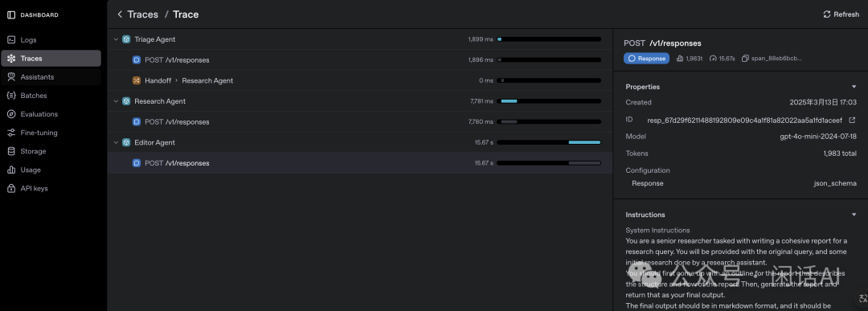Click Triage Agent 1,899 ms duration bar
This screenshot has width=868, height=311.
point(549,39)
